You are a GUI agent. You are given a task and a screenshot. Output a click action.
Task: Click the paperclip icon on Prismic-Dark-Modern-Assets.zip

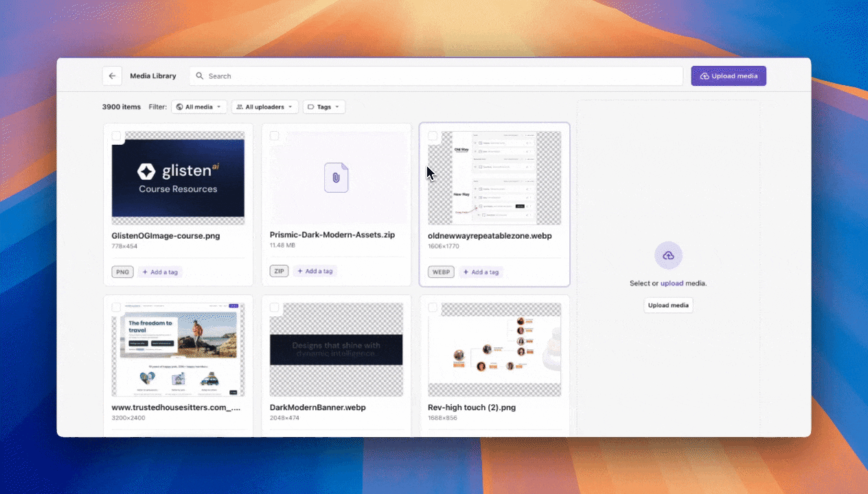(x=336, y=176)
